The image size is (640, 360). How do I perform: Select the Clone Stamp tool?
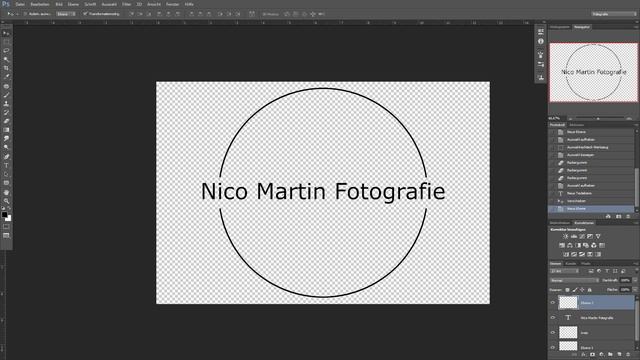pyautogui.click(x=6, y=104)
